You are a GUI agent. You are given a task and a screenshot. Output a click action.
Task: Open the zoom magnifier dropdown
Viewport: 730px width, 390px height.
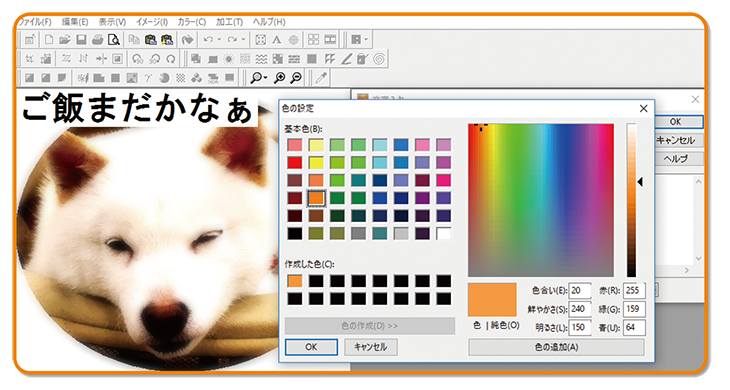tap(266, 78)
